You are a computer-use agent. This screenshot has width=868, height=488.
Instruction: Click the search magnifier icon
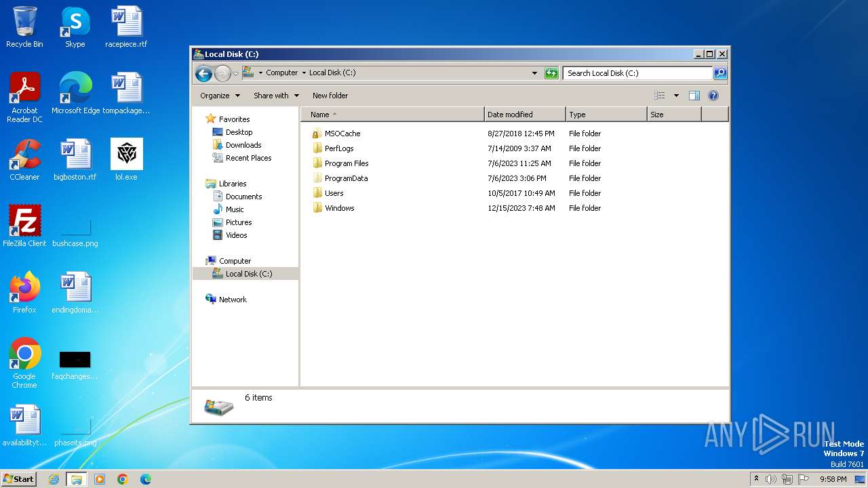pyautogui.click(x=720, y=73)
